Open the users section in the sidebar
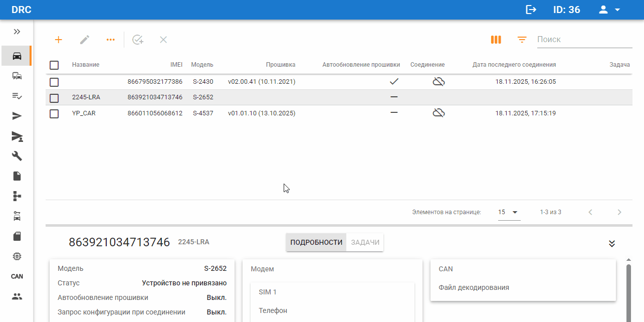 (17, 296)
